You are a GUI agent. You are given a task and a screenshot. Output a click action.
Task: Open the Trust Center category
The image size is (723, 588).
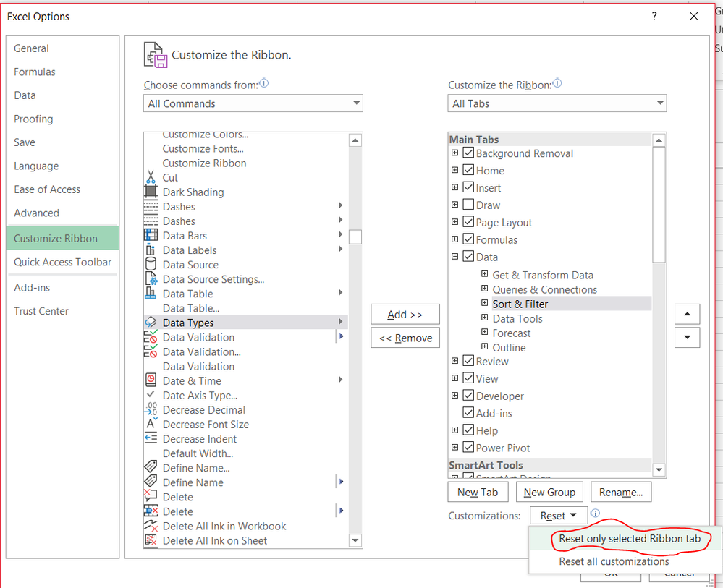(63, 311)
